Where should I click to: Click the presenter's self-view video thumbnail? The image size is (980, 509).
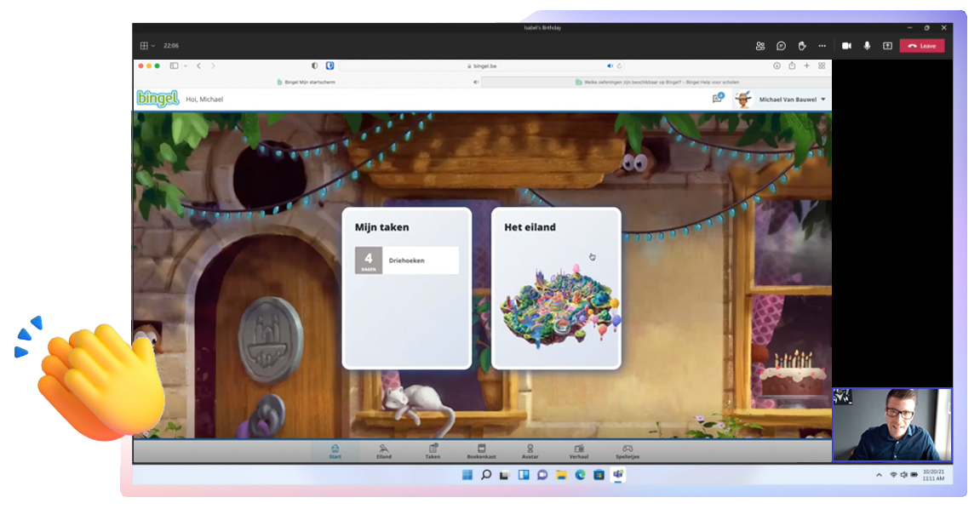pos(891,425)
